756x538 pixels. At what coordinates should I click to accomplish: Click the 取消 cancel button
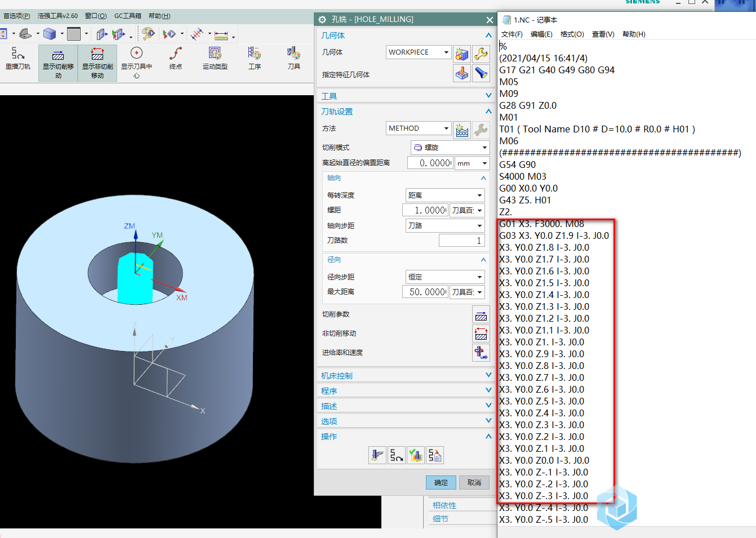tap(474, 483)
